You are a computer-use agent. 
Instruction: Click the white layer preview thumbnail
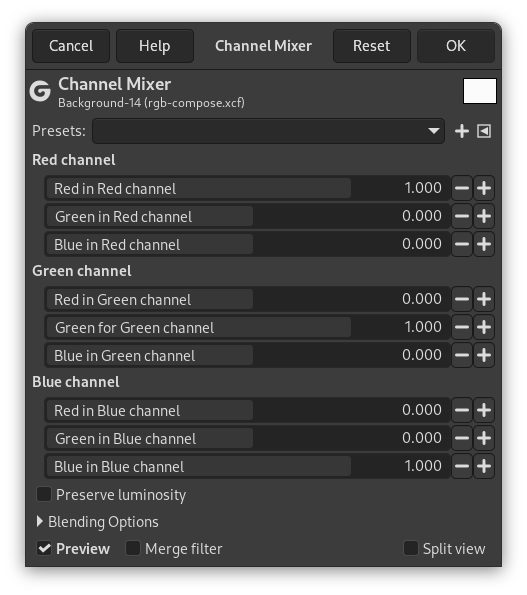480,91
